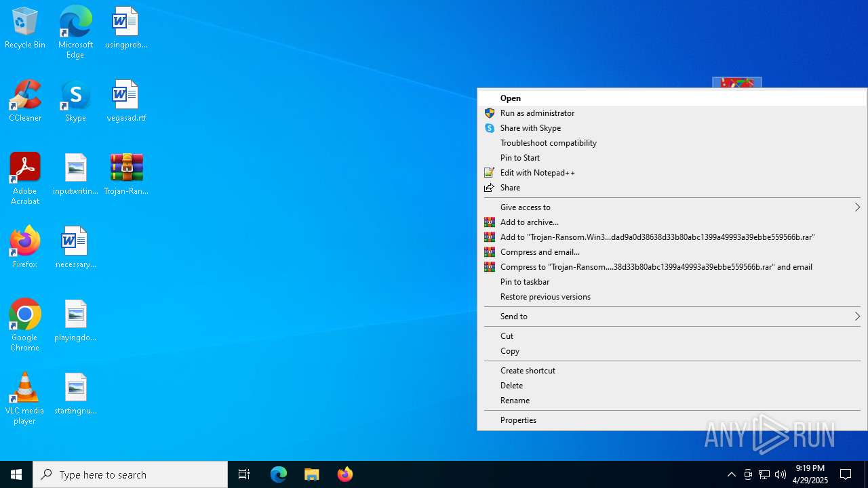Open Task View from the taskbar
The image size is (868, 488).
[x=244, y=474]
